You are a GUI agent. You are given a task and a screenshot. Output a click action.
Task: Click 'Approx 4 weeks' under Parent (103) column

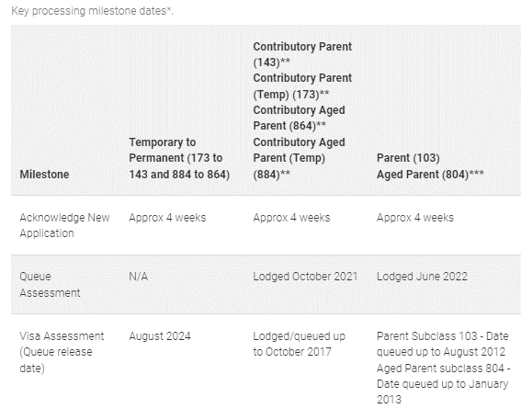415,218
